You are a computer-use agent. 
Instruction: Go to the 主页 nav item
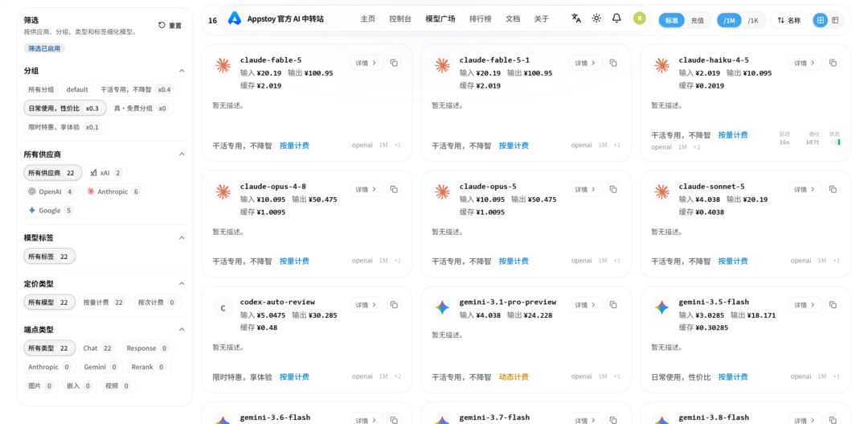(x=368, y=19)
